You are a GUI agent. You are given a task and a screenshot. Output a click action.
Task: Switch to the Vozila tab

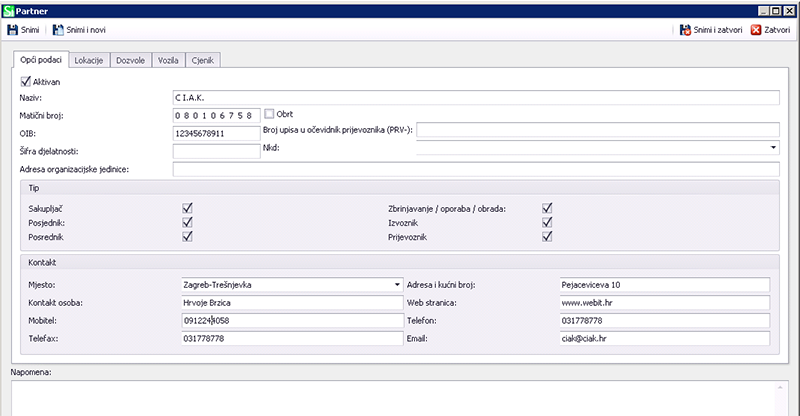(168, 60)
